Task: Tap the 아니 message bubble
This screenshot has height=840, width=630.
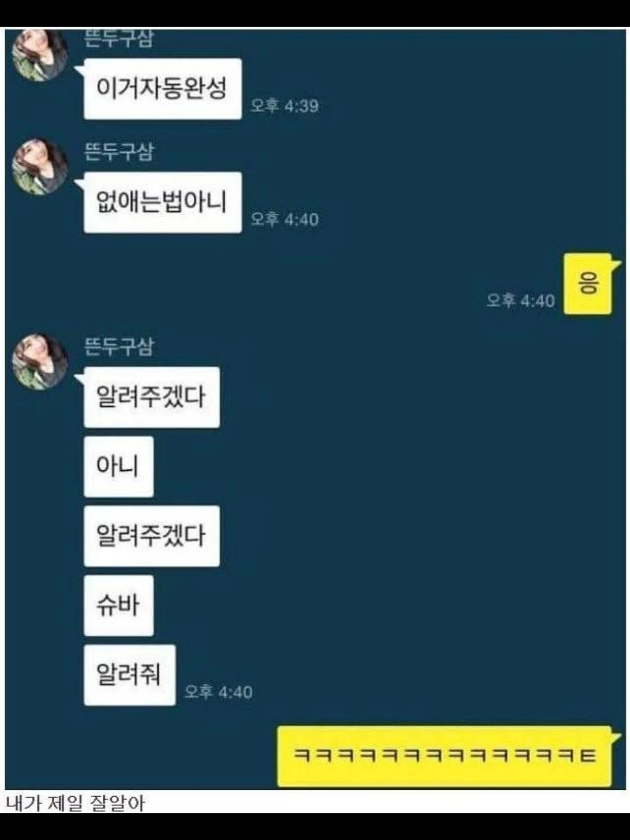Action: tap(119, 466)
